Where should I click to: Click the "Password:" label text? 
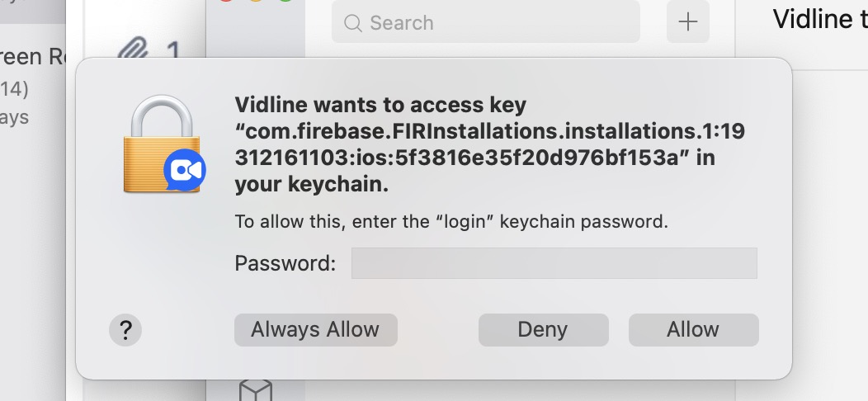[x=285, y=264]
